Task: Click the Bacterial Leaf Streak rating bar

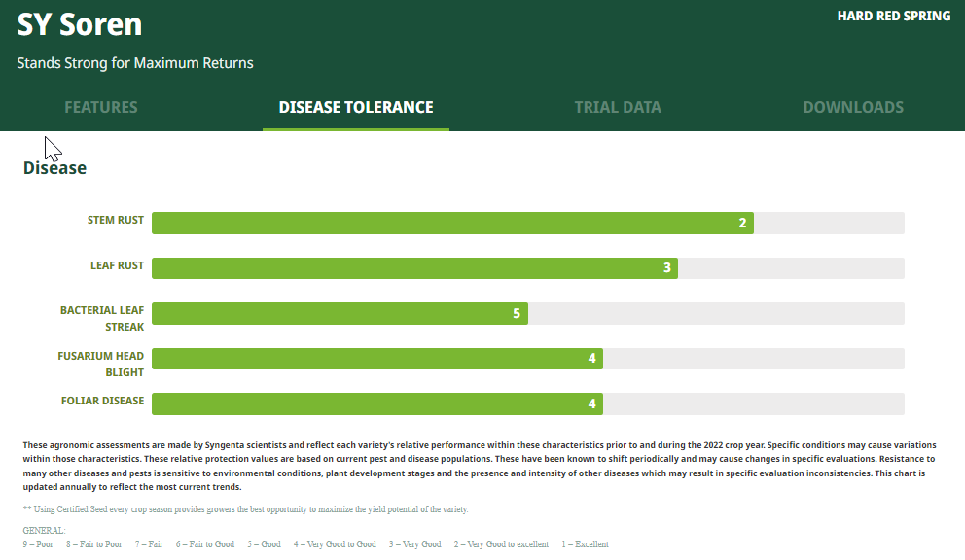Action: [x=528, y=313]
